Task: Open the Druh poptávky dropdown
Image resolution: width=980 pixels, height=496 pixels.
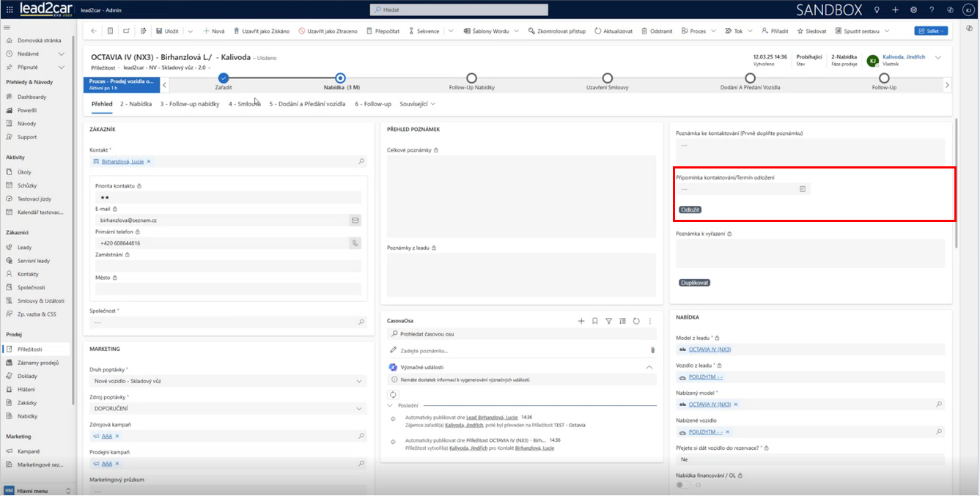Action: coord(359,381)
